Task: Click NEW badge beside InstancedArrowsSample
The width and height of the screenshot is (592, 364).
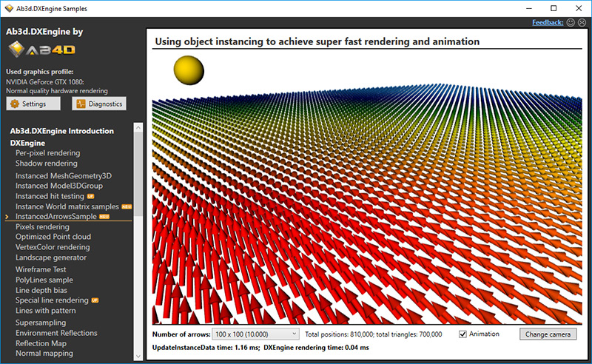Action: tap(104, 216)
